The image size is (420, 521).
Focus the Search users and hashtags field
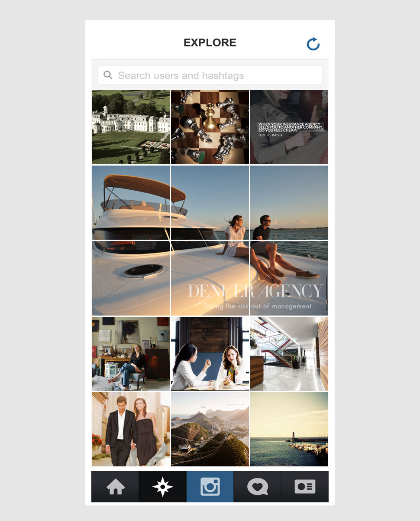coord(210,75)
